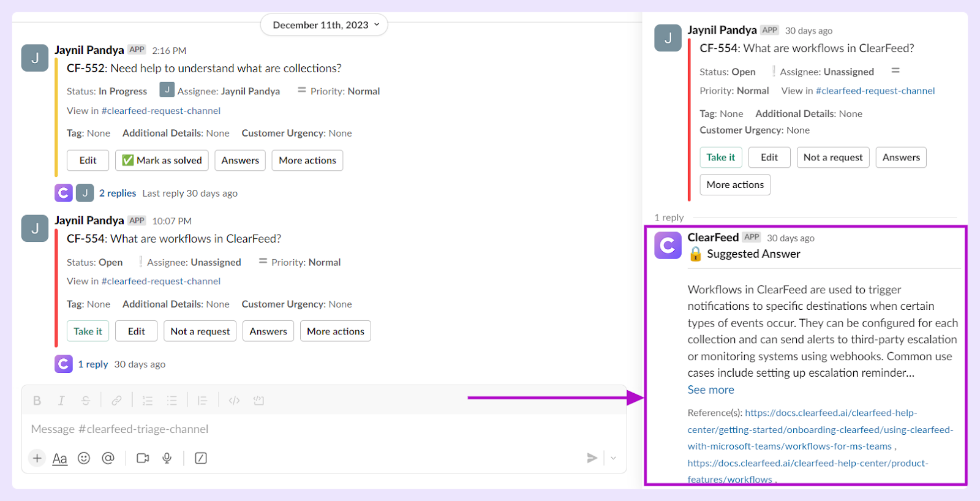
Task: Apply strikethrough formatting in composer
Action: click(x=86, y=401)
